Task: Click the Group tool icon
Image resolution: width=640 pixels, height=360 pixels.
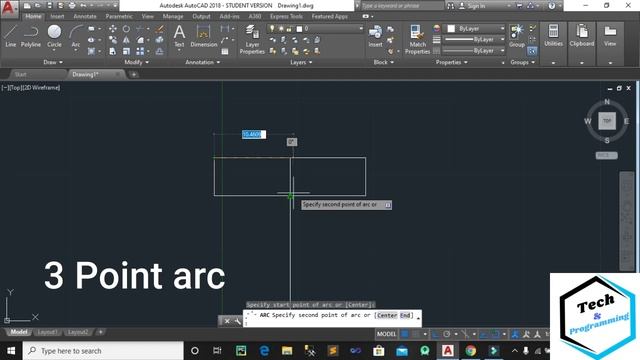Action: (x=517, y=36)
